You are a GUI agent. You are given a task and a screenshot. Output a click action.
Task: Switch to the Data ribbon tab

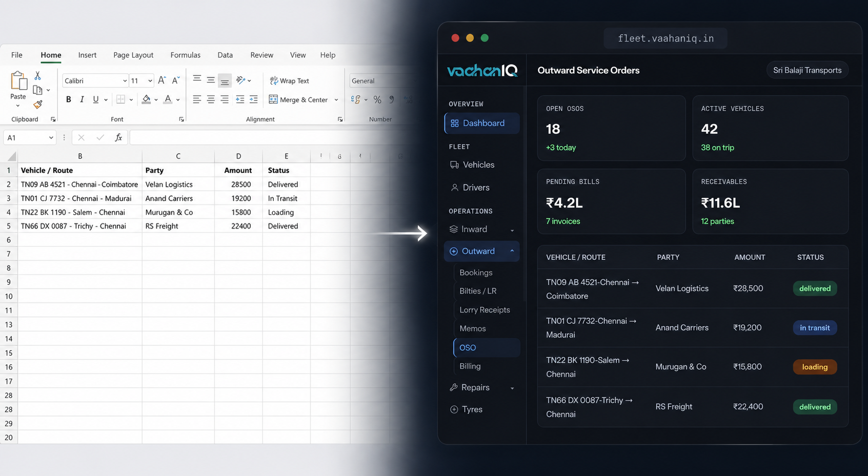coord(225,55)
